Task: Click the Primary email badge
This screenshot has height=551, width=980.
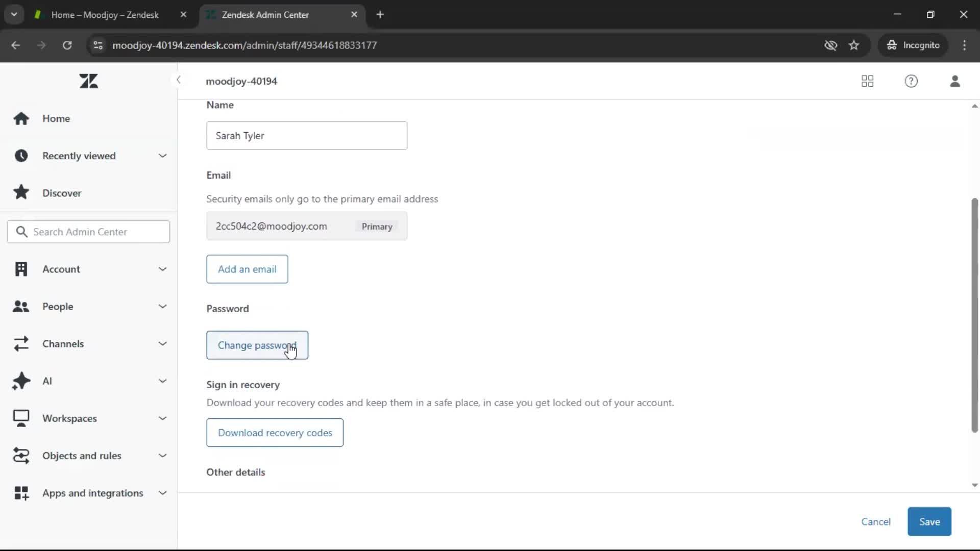Action: coord(377,227)
